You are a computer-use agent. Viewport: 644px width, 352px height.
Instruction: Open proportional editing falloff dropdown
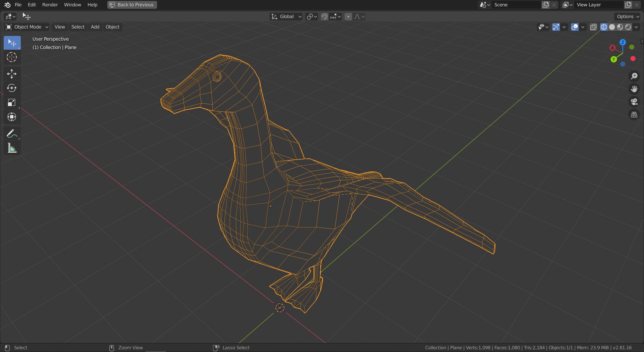click(x=359, y=16)
